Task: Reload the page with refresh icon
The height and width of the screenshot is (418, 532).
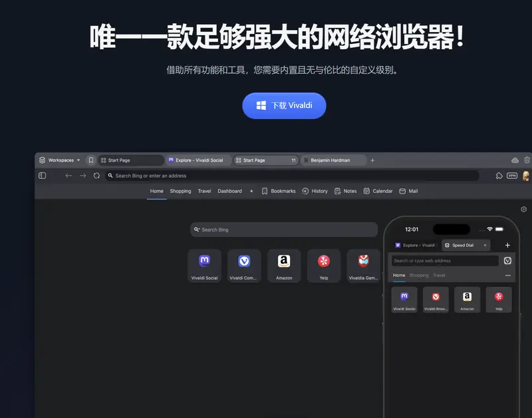Action: click(96, 176)
